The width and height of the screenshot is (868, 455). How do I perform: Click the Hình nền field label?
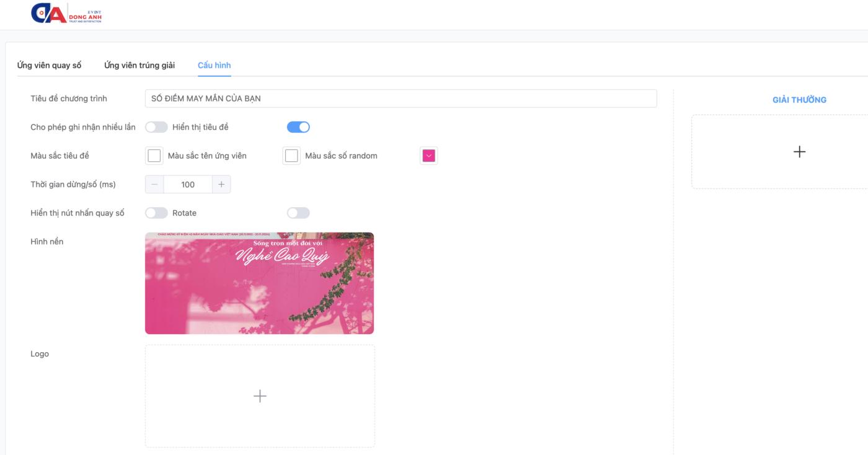pos(47,242)
